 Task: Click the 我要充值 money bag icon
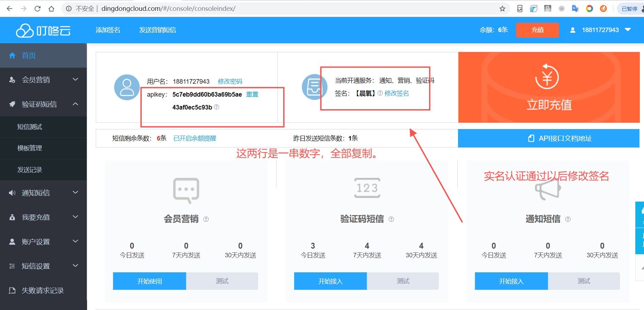12,217
